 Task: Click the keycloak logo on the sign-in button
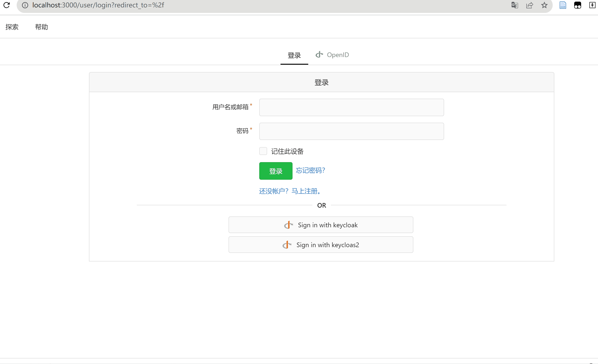click(288, 225)
